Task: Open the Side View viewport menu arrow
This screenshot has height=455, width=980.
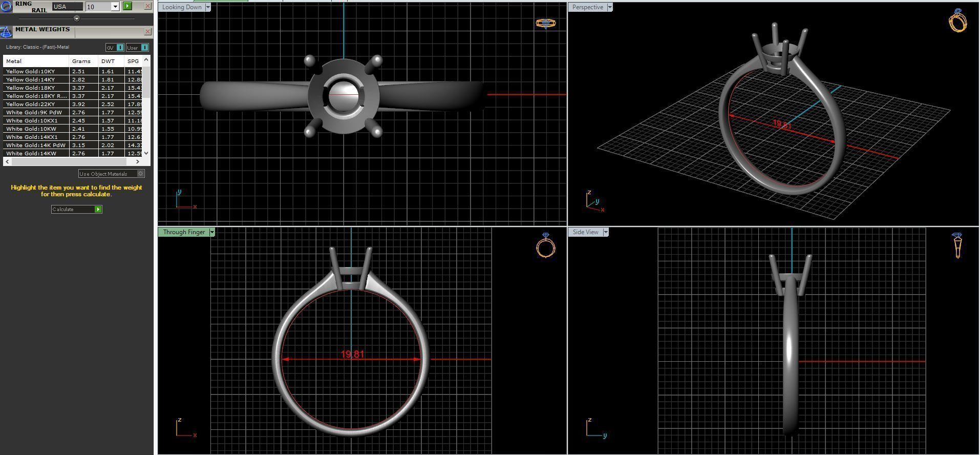Action: [606, 232]
